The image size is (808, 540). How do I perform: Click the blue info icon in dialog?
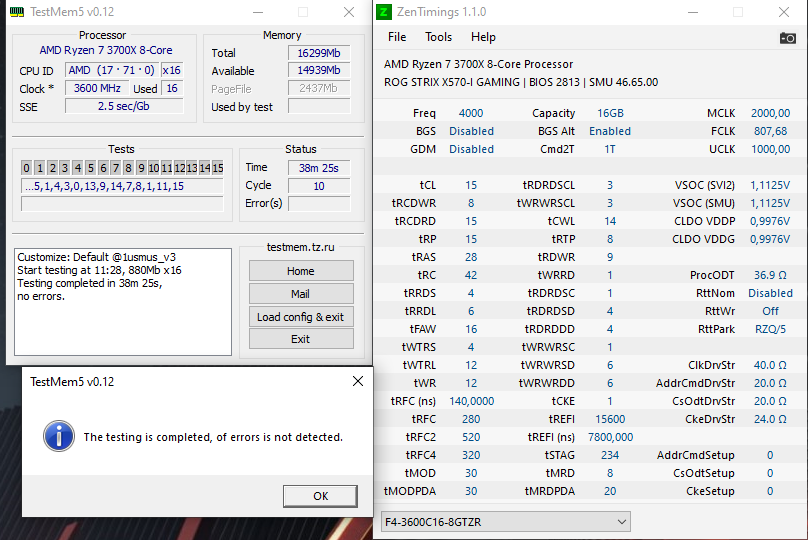(x=59, y=436)
